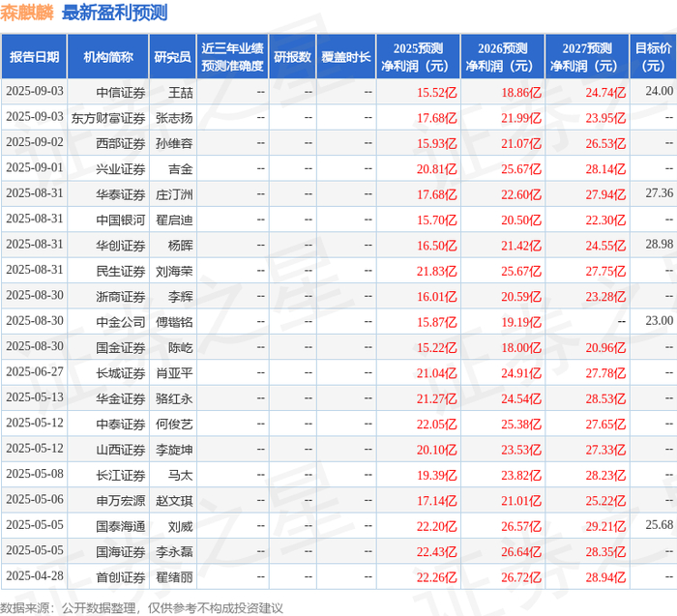Click researcher name 骆红永
The image size is (677, 616).
click(174, 398)
